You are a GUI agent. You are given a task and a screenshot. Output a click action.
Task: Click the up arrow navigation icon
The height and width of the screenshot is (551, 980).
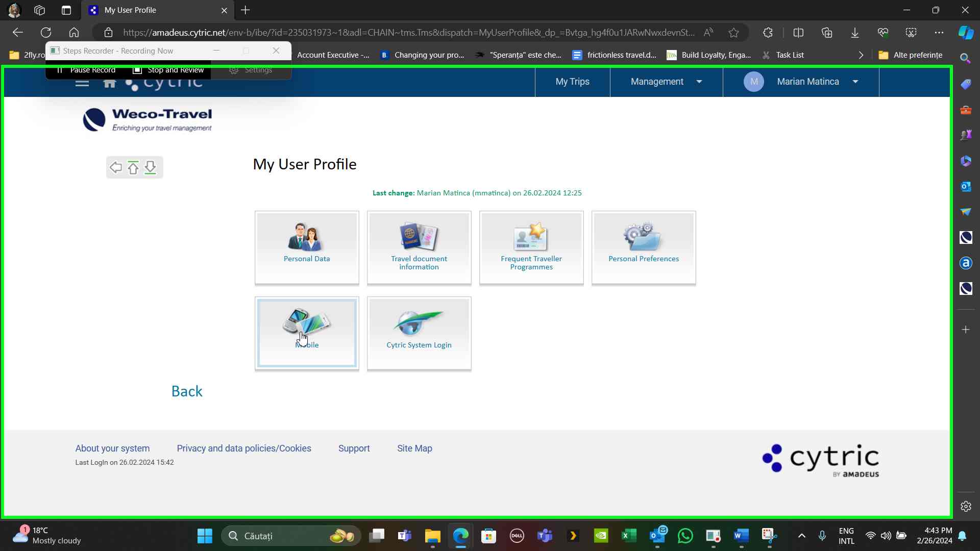click(x=133, y=167)
